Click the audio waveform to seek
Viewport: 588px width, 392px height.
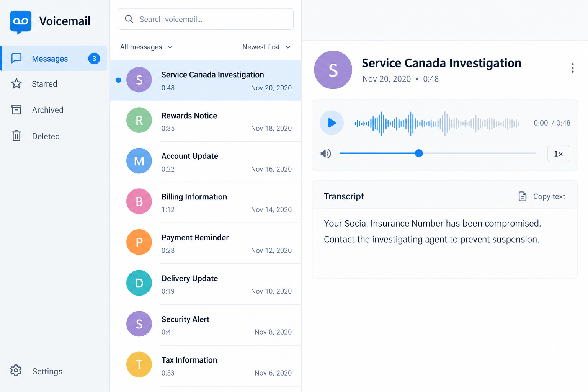(x=437, y=123)
